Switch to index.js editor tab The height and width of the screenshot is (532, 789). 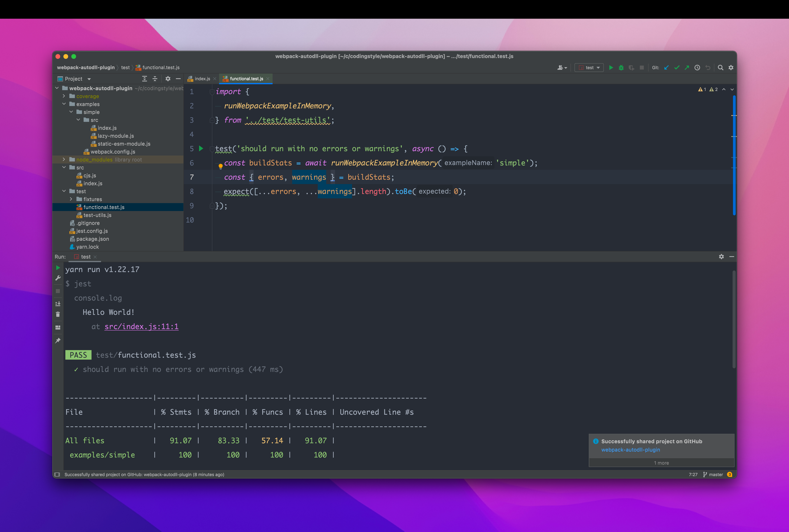pyautogui.click(x=202, y=79)
